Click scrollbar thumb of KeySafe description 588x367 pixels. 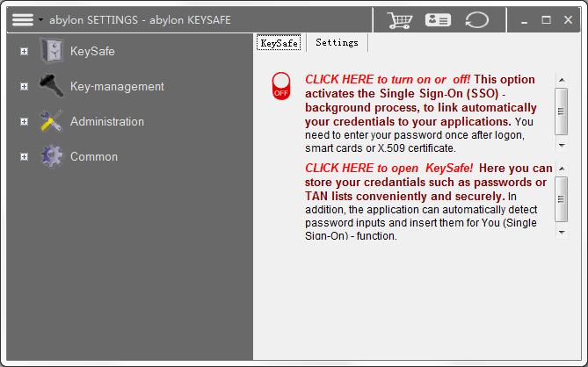point(562,199)
